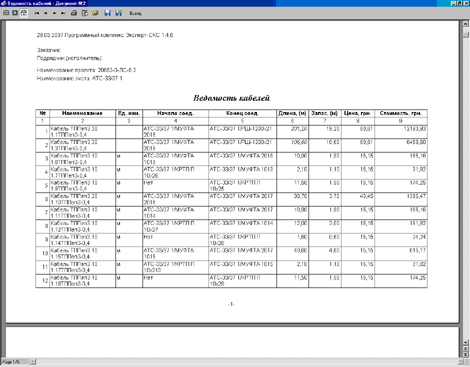This screenshot has height=367, width=470.
Task: Save the report with first disk icon
Action: 107,13
